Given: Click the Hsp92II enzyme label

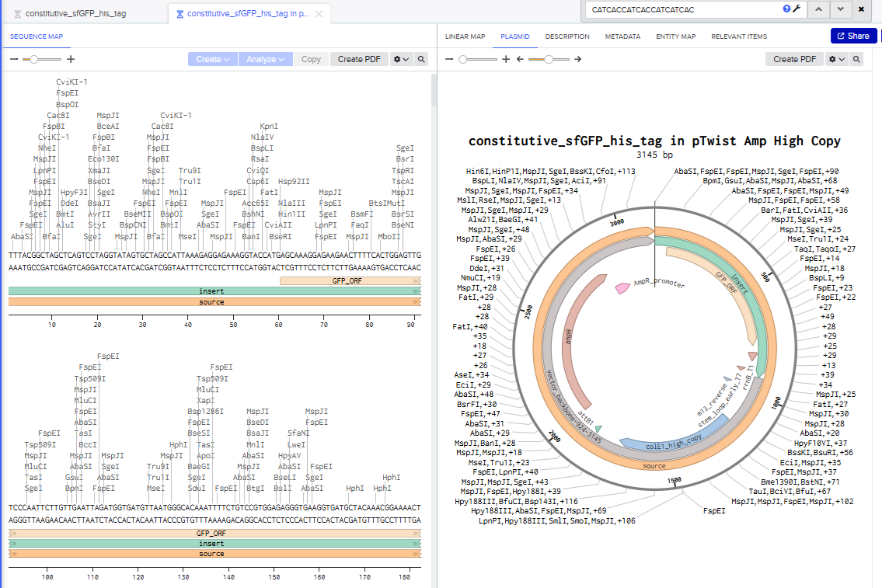Looking at the screenshot, I should tap(294, 182).
